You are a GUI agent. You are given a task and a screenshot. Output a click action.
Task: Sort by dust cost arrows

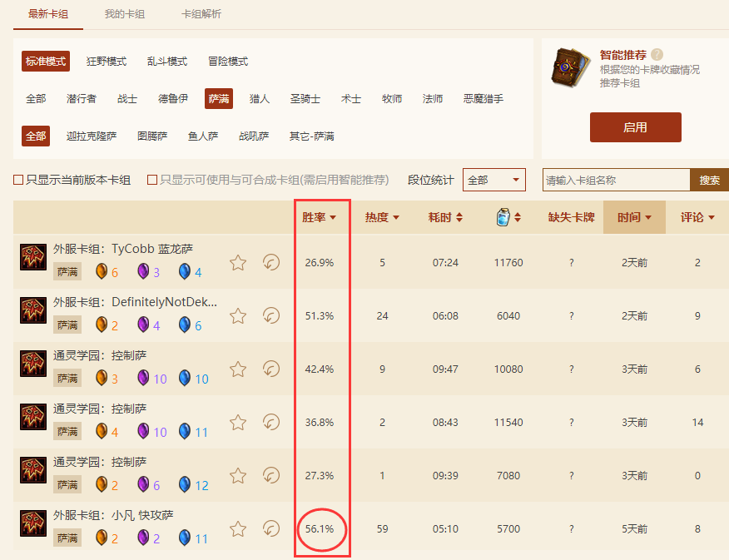point(518,217)
